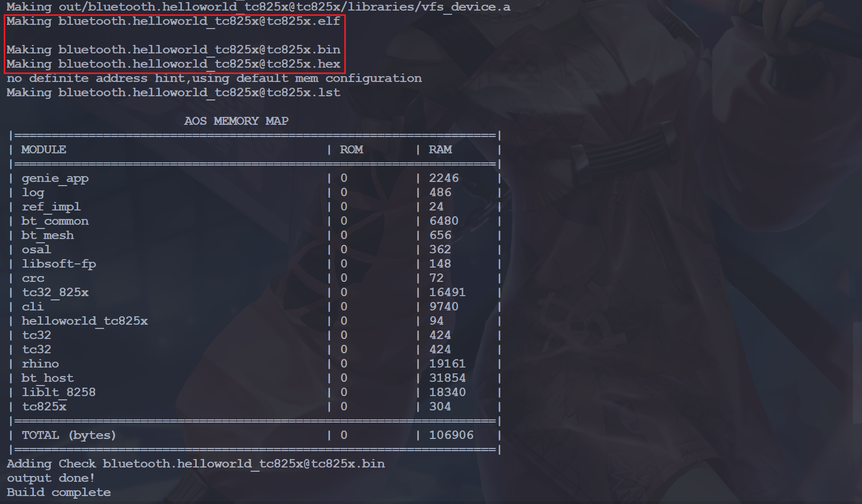Click the 'AOS MEMORY MAP' heading text
The width and height of the screenshot is (862, 504).
point(236,121)
